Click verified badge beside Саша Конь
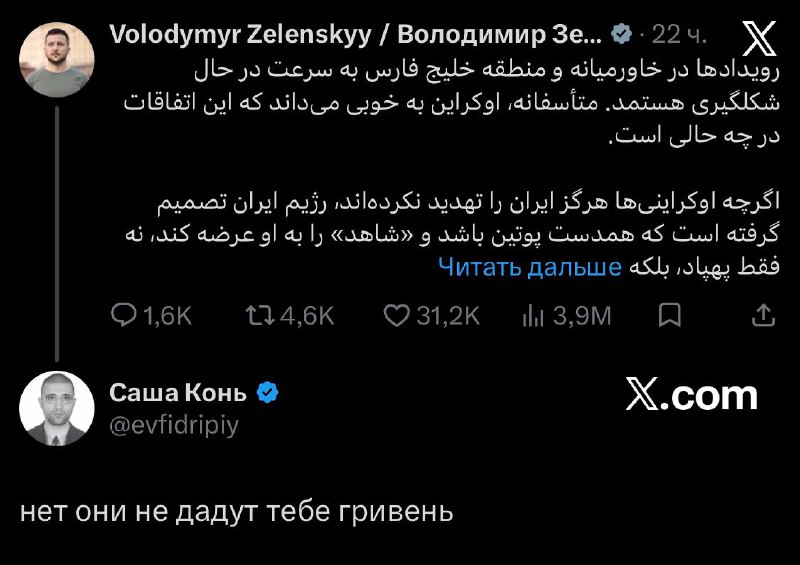800x565 pixels. click(x=267, y=392)
